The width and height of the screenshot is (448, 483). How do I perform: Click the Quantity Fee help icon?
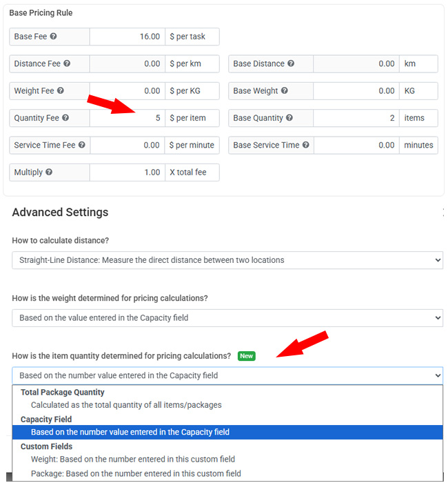[65, 118]
